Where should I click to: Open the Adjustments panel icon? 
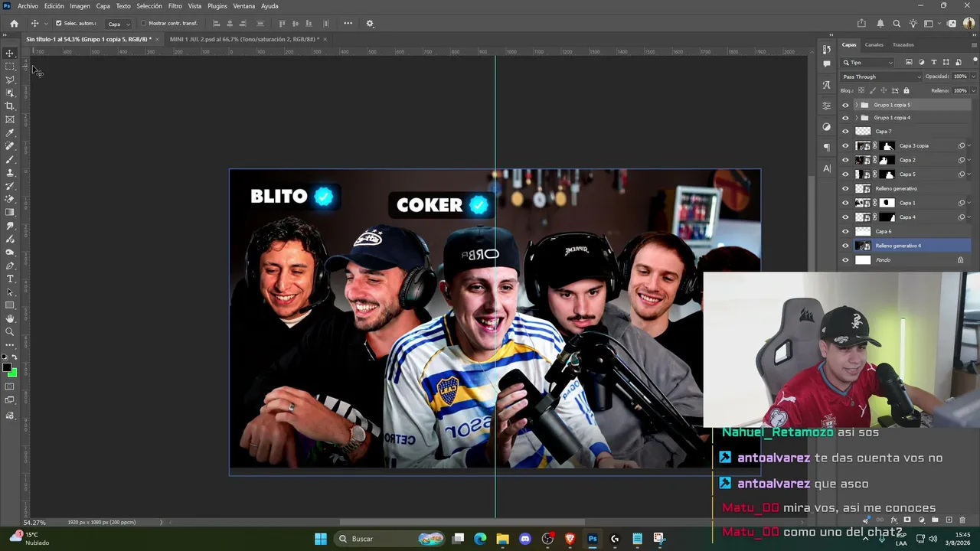[826, 126]
